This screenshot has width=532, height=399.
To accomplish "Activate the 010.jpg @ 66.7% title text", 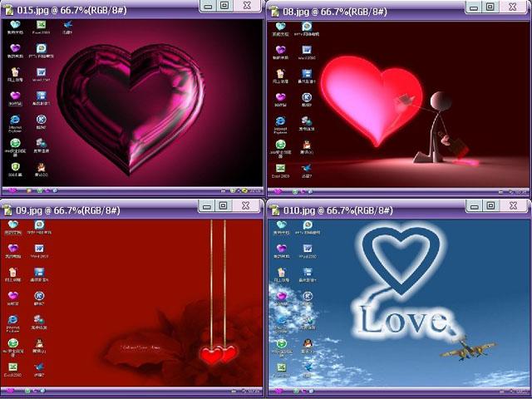I will coord(338,210).
